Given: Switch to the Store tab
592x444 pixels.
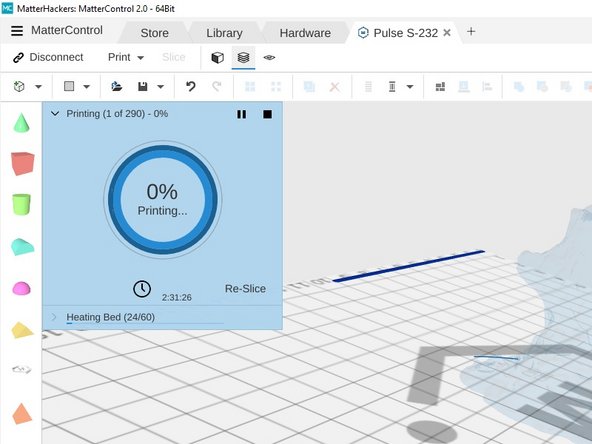Looking at the screenshot, I should click(154, 33).
